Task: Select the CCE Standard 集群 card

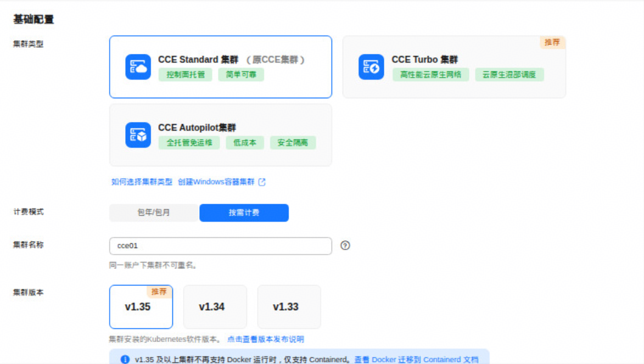Action: pyautogui.click(x=221, y=67)
